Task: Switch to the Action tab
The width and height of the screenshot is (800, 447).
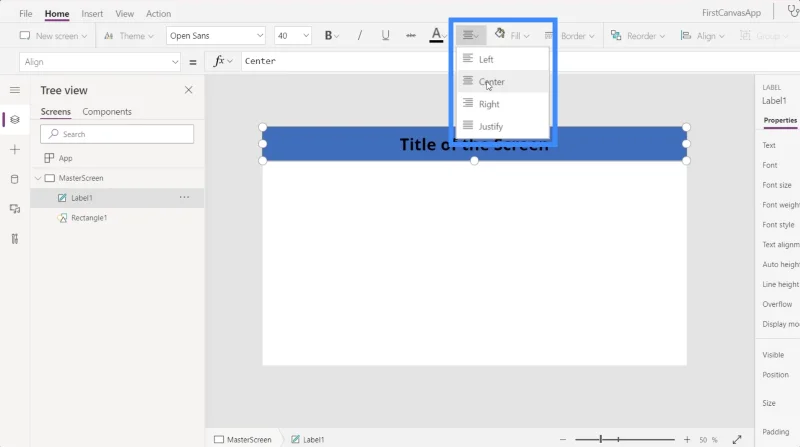Action: 158,14
